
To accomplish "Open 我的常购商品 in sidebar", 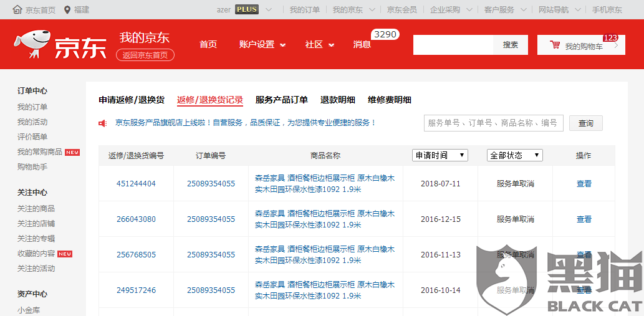I will point(40,152).
